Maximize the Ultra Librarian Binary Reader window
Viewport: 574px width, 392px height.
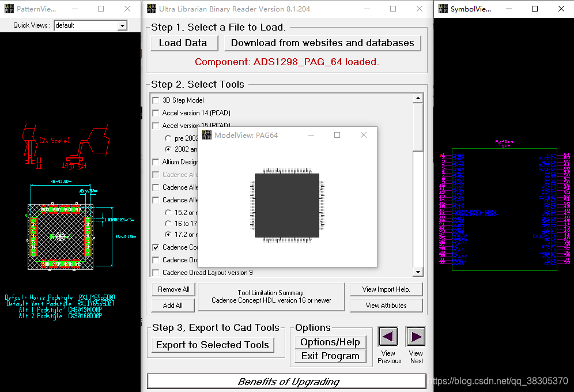point(393,9)
